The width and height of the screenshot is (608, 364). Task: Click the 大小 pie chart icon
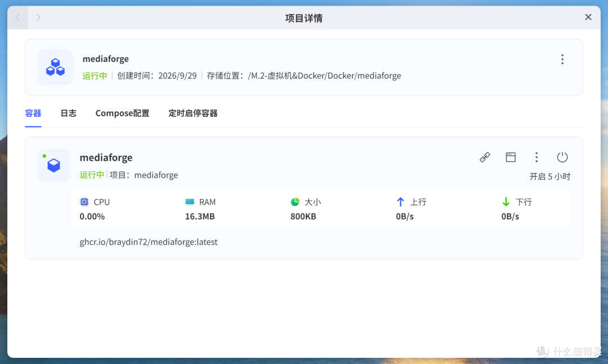coord(295,202)
